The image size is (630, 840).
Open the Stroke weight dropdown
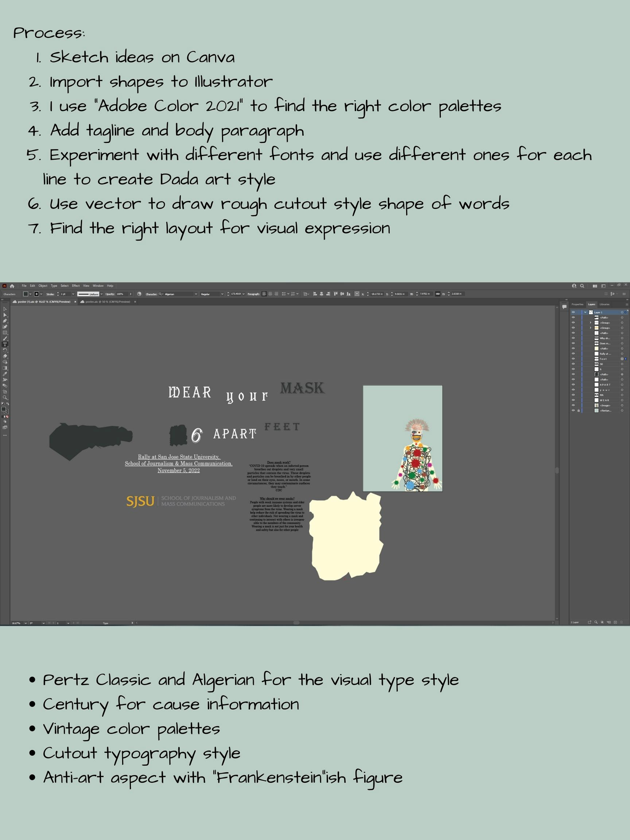click(x=73, y=295)
